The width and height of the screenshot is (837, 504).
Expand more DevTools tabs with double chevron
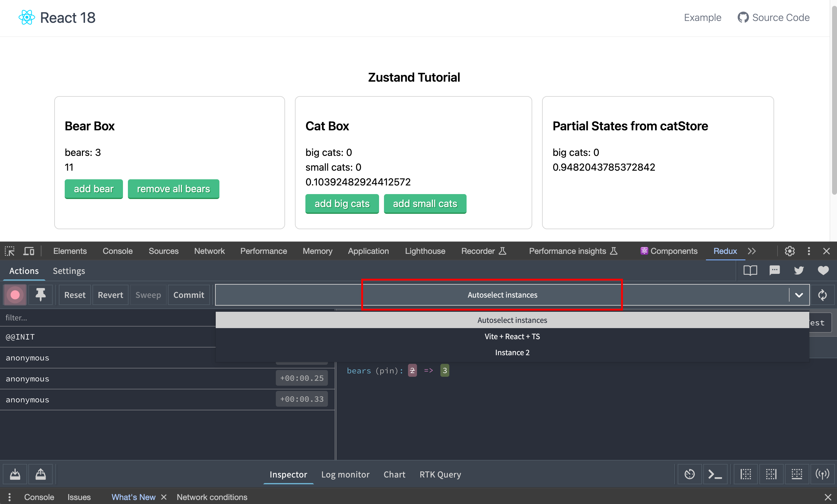[752, 251]
